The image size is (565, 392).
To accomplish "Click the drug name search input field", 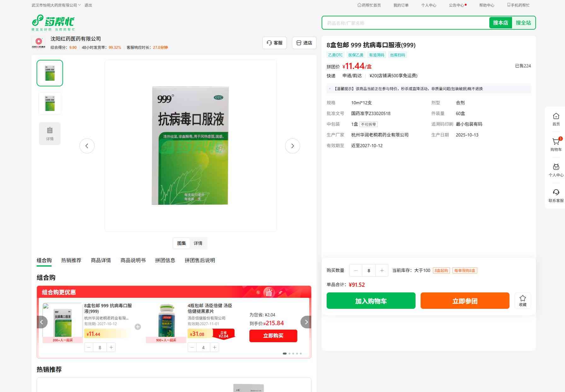I will 405,23.
